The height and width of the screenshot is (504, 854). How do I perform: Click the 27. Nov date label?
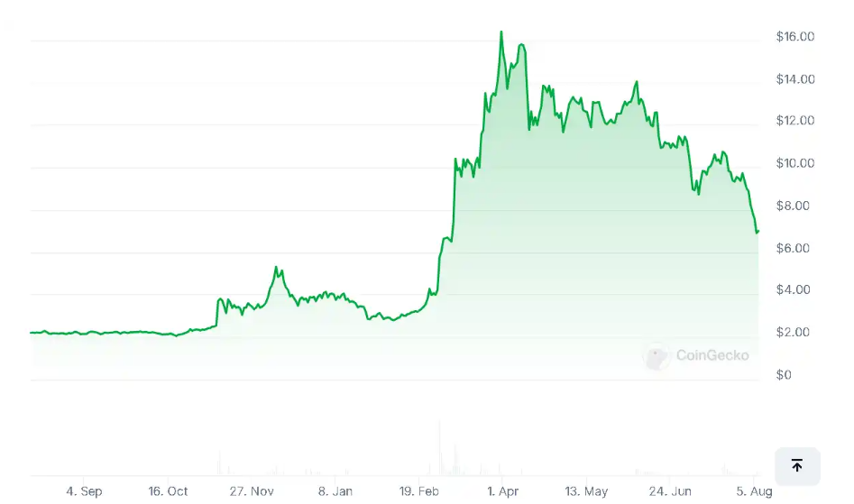point(252,491)
